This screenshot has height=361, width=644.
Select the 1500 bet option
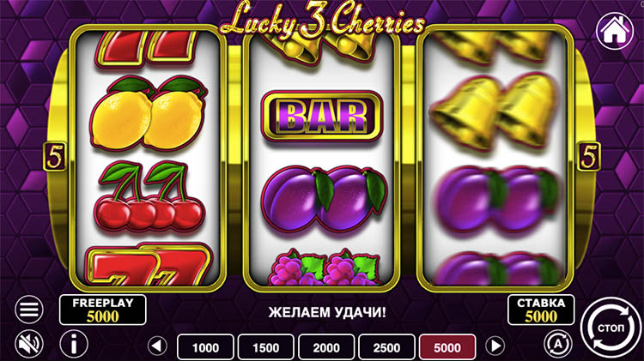[265, 347]
